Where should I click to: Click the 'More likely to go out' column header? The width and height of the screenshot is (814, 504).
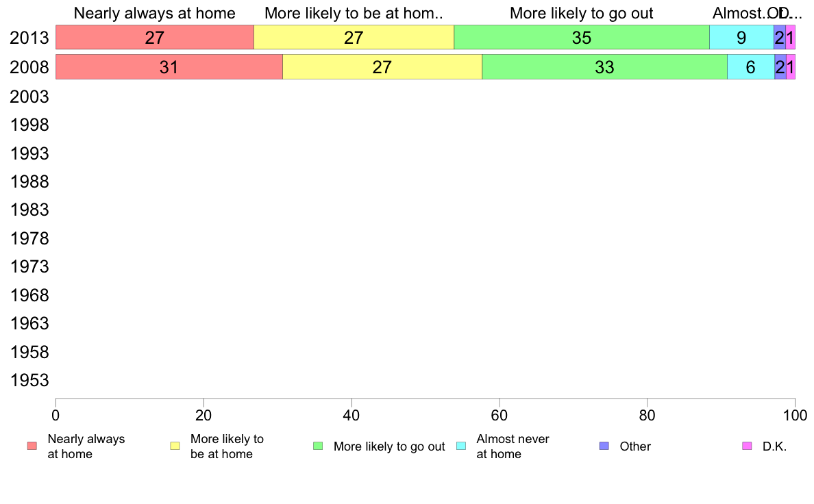click(x=582, y=13)
